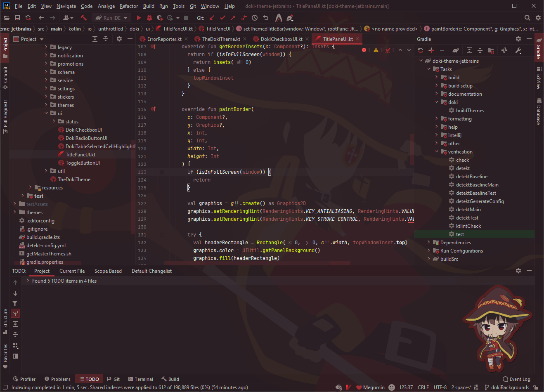Expand the status folder in project tree
Image resolution: width=544 pixels, height=392 pixels.
click(54, 121)
